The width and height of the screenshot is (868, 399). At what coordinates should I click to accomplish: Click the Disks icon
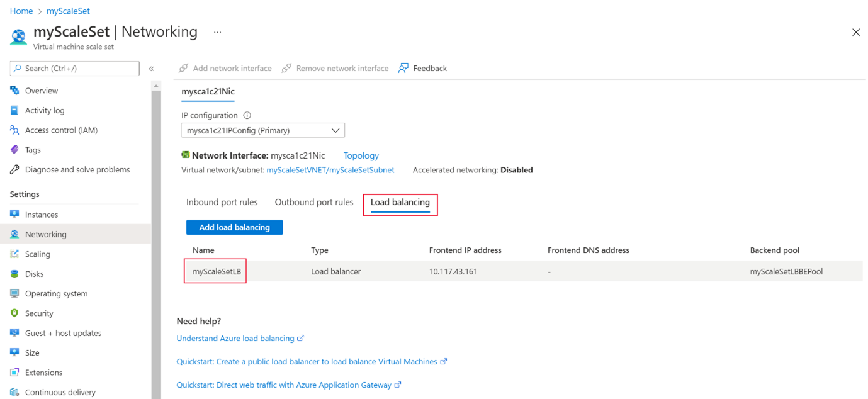tap(14, 274)
